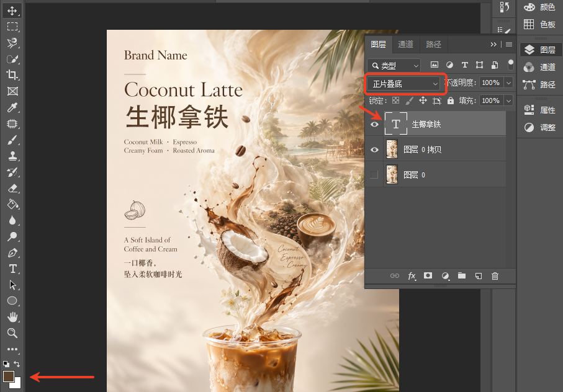Open the History panel icon
Image resolution: width=563 pixels, height=392 pixels.
505,7
